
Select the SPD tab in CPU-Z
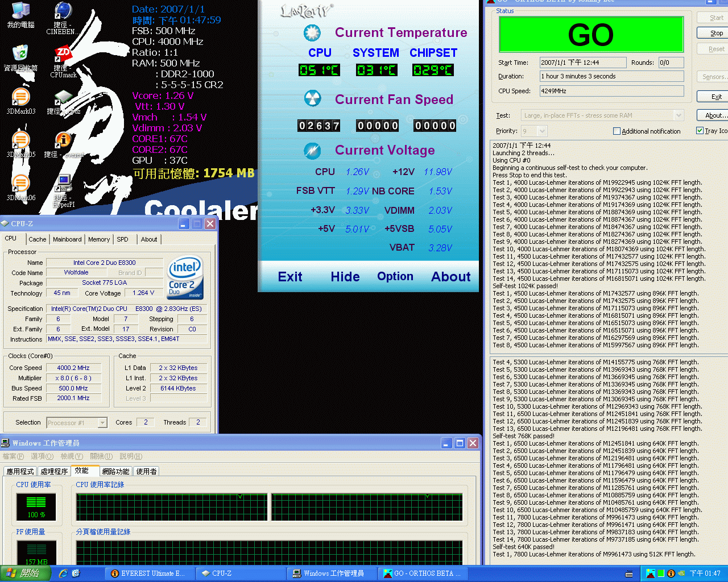(x=123, y=239)
